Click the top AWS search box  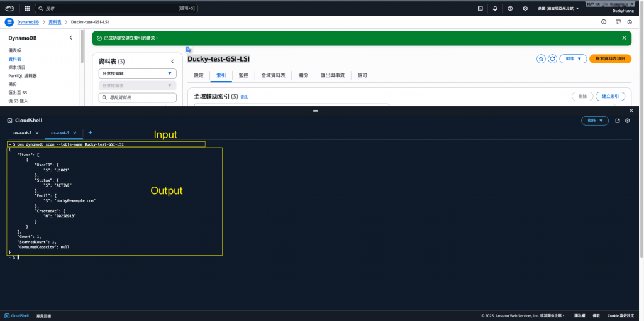pos(116,8)
